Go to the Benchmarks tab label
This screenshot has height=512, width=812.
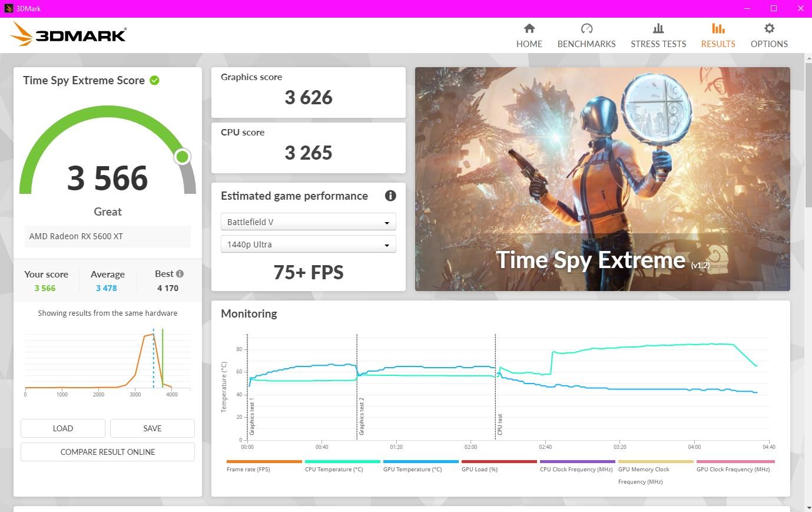click(x=586, y=44)
